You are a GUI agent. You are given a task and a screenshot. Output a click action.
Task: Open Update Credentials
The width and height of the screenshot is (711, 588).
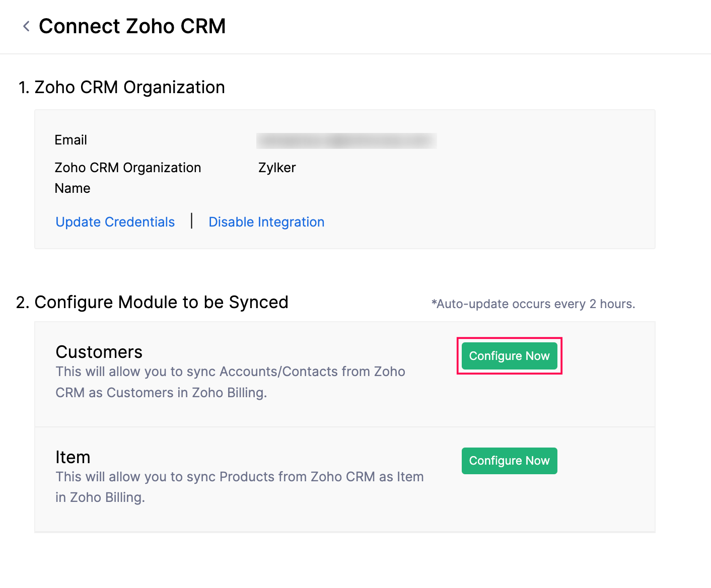(115, 222)
